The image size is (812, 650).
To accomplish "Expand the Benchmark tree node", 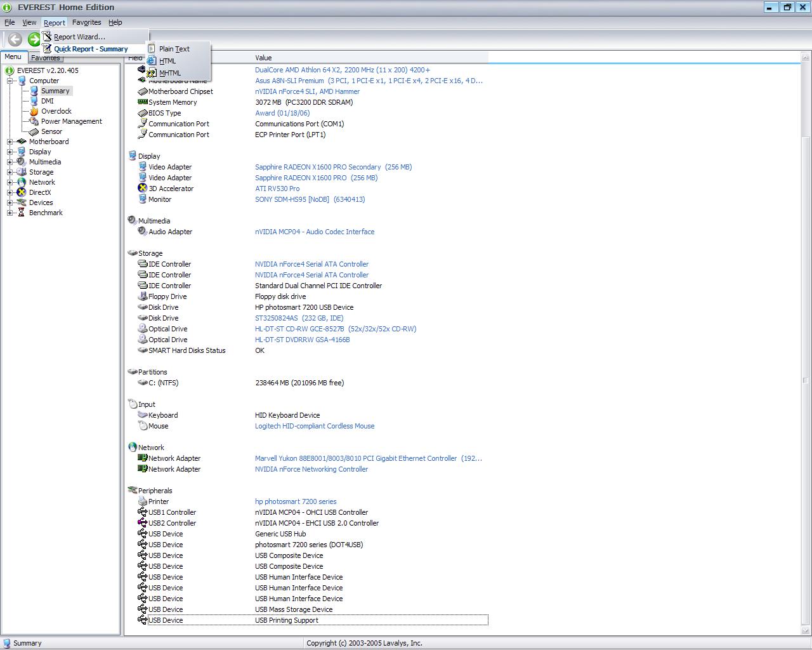I will coord(10,213).
